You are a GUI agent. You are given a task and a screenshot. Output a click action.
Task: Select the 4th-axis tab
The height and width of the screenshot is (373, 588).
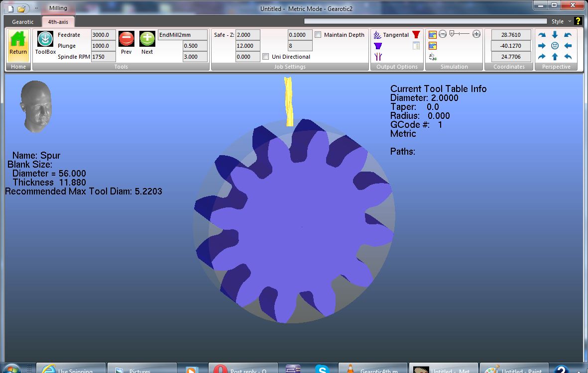coord(58,22)
